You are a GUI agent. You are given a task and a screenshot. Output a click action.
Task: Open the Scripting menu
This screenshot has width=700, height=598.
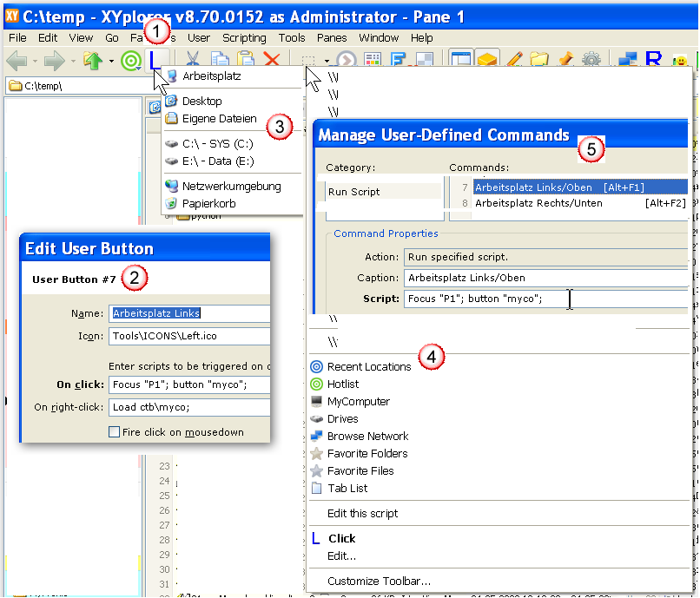244,38
